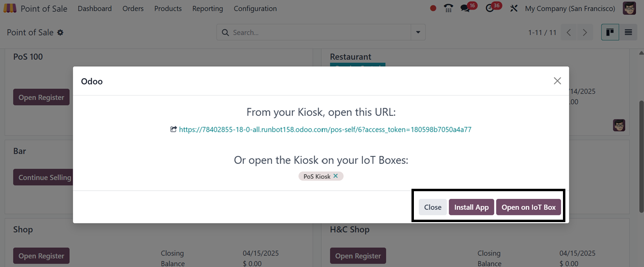Viewport: 644px width, 267px height.
Task: Open Register for Shop
Action: [41, 256]
